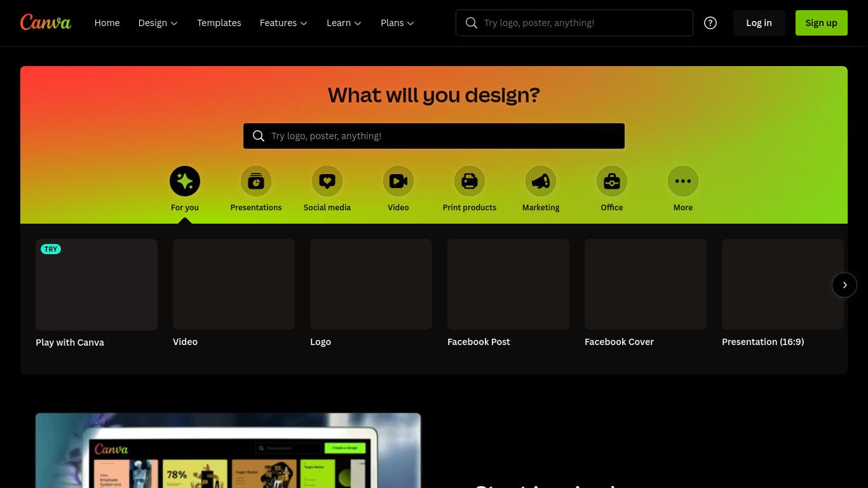868x488 pixels.
Task: Click the TRY badge on Play with Canva
Action: [x=51, y=249]
